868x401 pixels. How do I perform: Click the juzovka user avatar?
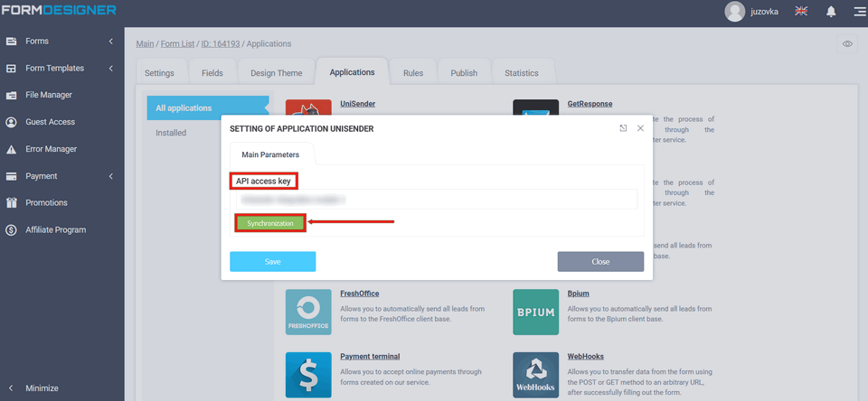pyautogui.click(x=734, y=12)
